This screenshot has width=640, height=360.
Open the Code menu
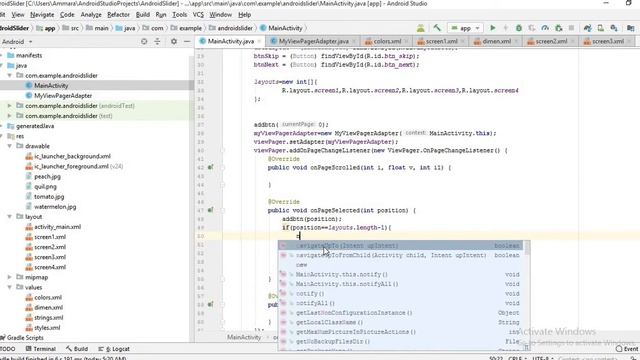tap(67, 15)
